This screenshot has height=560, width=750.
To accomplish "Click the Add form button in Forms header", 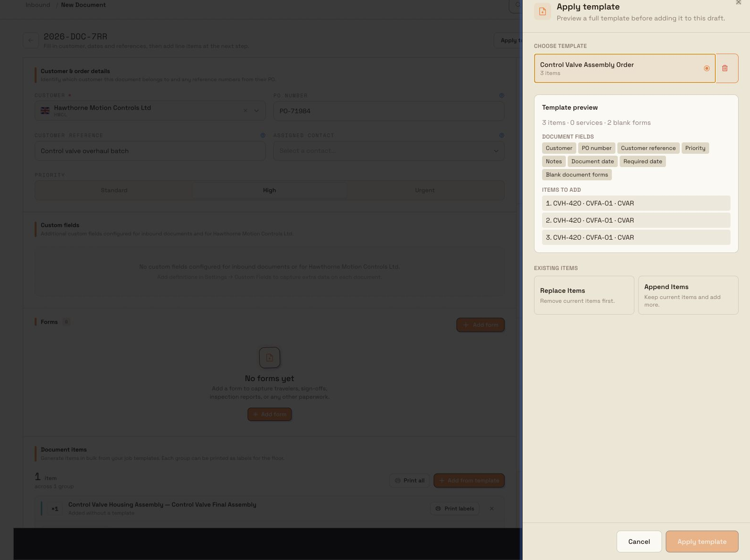I will click(480, 325).
